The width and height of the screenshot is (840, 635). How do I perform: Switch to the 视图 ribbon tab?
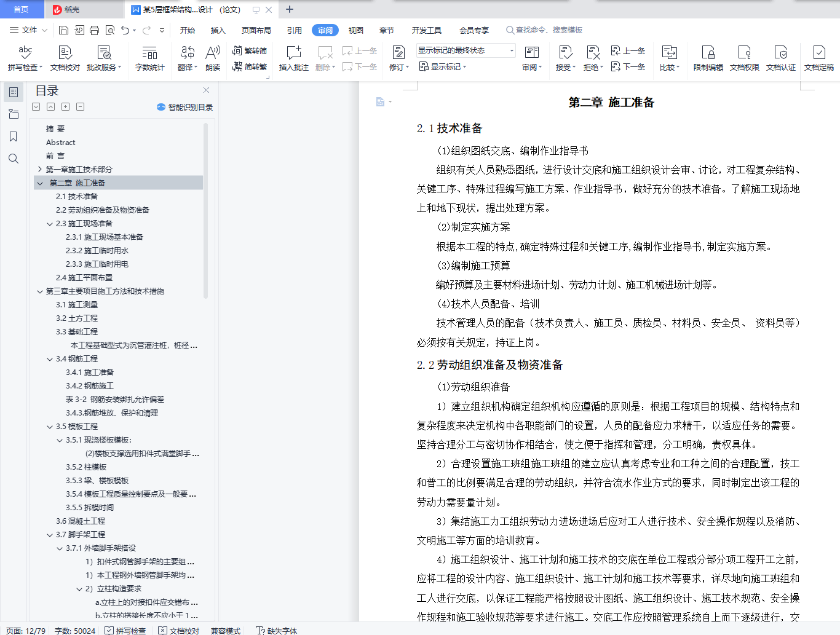pos(356,30)
